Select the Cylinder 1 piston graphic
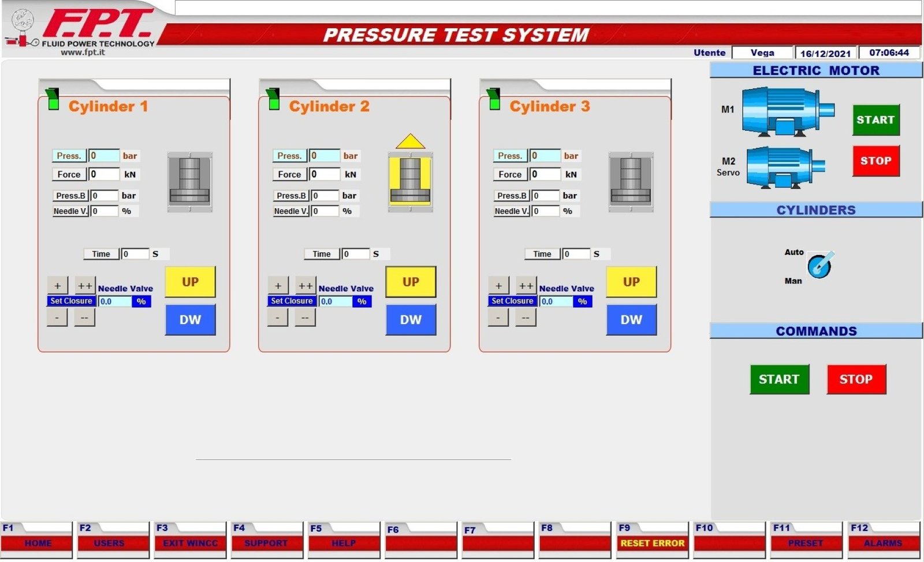Screen dimensions: 924x562 (x=189, y=182)
